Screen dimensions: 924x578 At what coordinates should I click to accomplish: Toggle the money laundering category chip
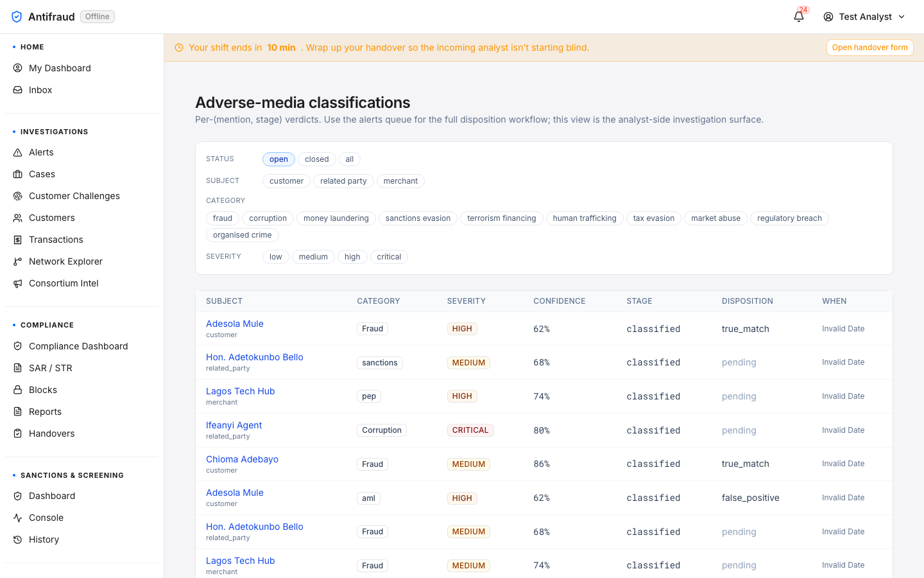tap(336, 218)
